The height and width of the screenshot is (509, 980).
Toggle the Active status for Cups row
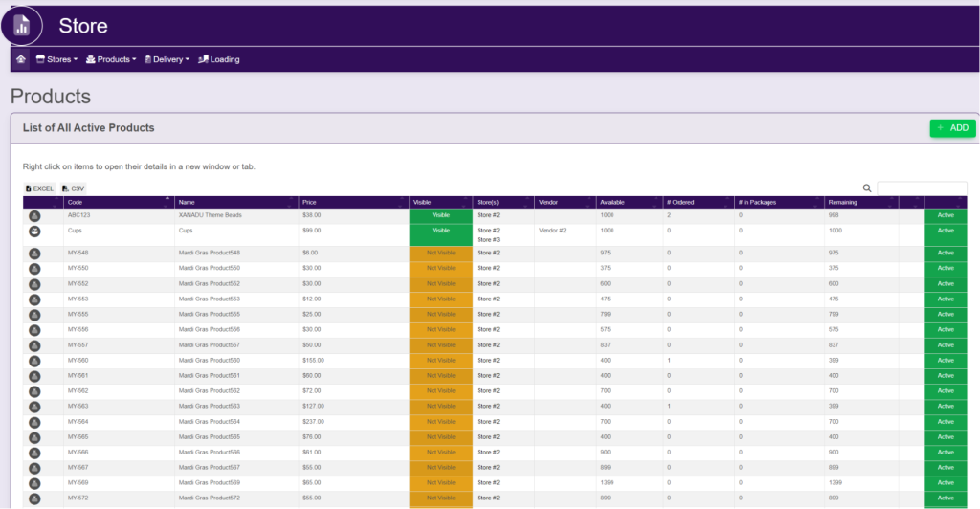(946, 232)
